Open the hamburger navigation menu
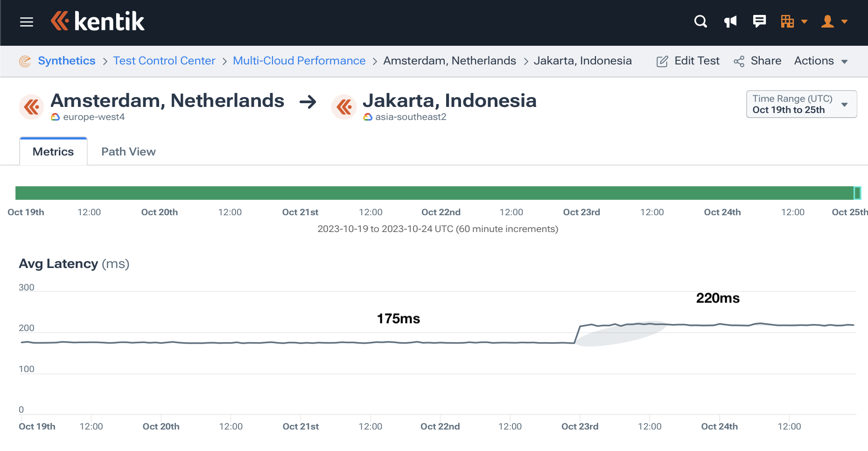The image size is (868, 451). (27, 22)
